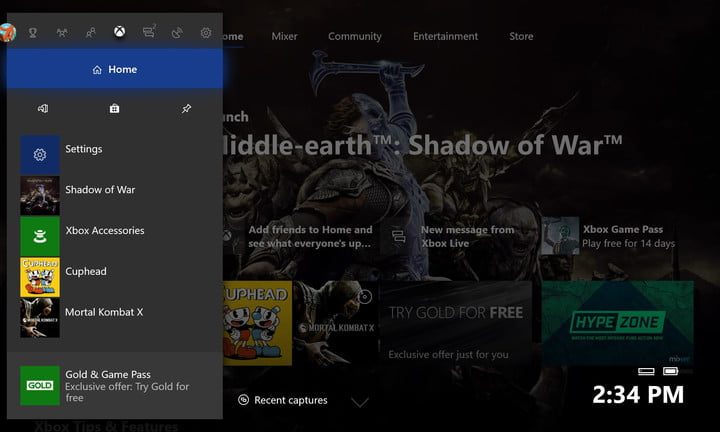Open the Shadow of War featured title
The width and height of the screenshot is (720, 432).
point(422,145)
